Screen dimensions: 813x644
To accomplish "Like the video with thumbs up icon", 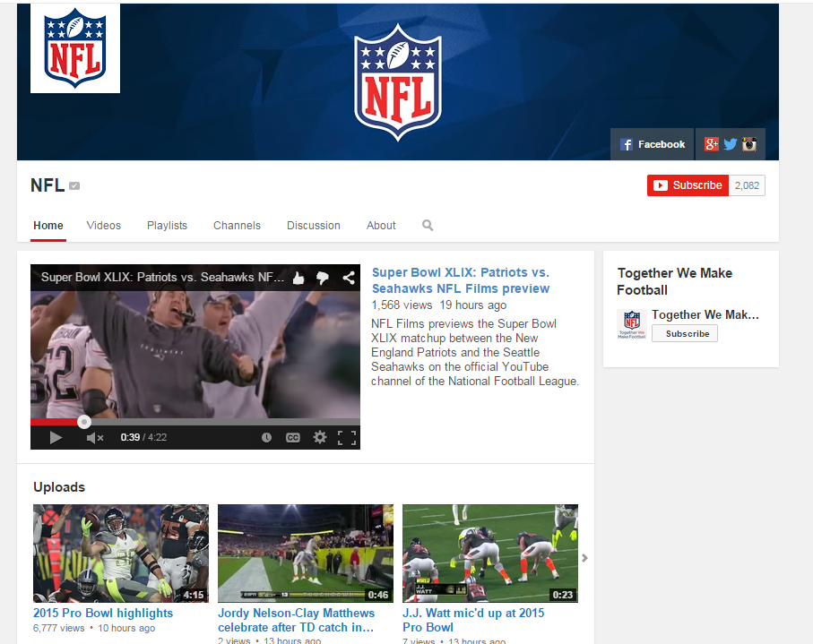I will click(x=298, y=279).
